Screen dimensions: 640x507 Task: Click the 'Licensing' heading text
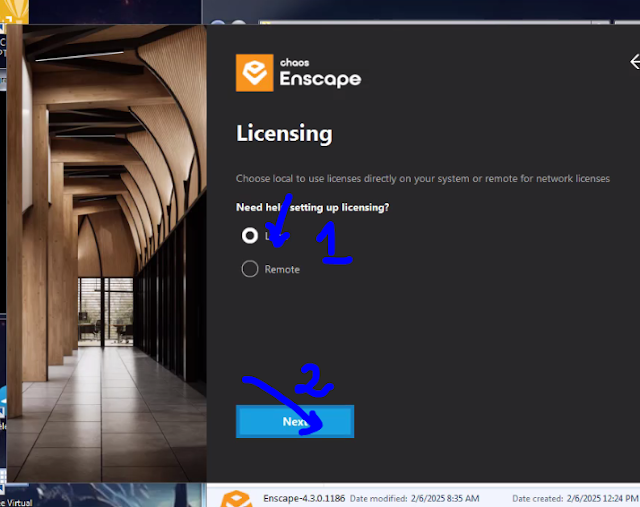(x=284, y=133)
